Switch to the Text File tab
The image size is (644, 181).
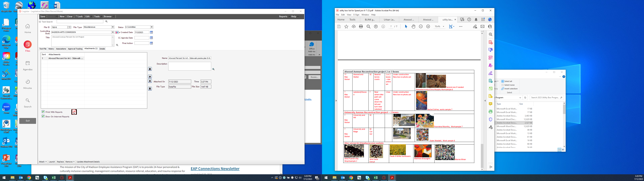[43, 49]
